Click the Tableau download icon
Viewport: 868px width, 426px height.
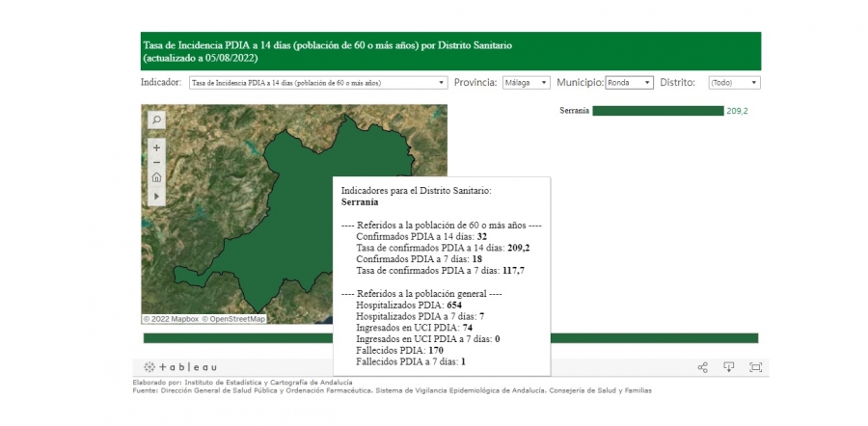pyautogui.click(x=729, y=367)
